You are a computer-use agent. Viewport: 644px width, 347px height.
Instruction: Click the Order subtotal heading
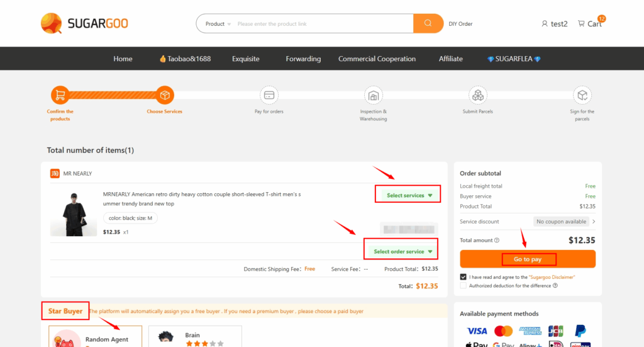tap(480, 173)
